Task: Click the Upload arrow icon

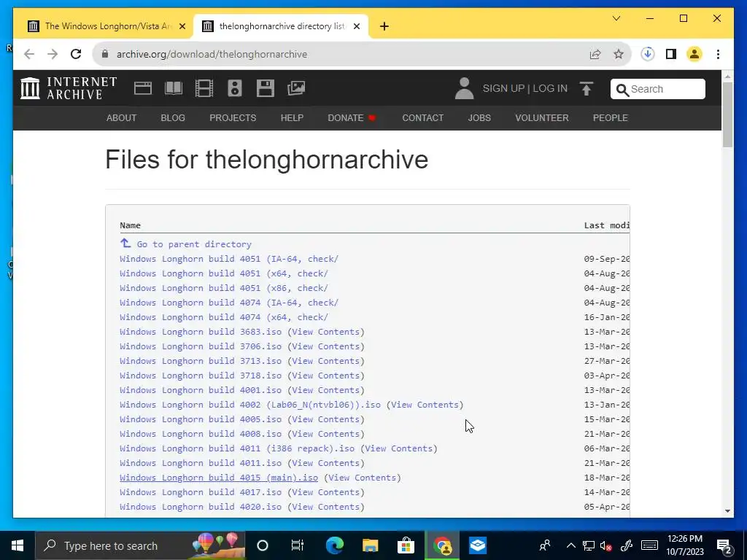Action: tap(587, 88)
